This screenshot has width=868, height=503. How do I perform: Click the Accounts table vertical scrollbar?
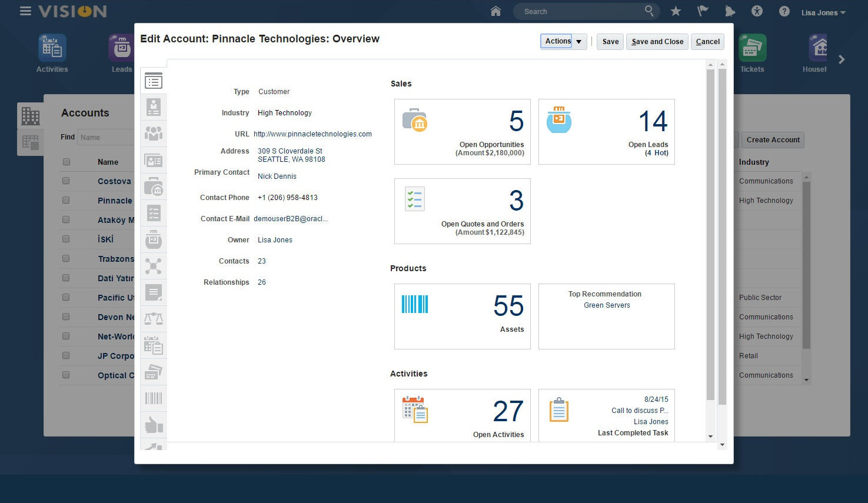[806, 265]
